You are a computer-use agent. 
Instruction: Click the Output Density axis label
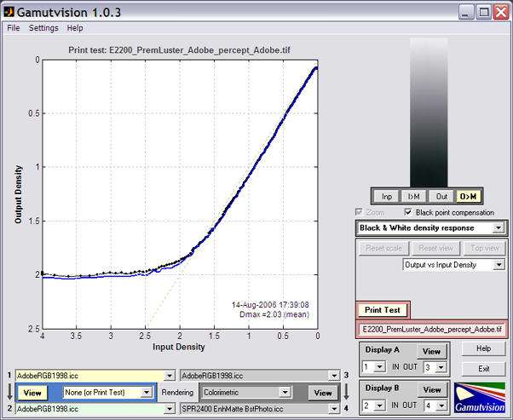[x=18, y=194]
